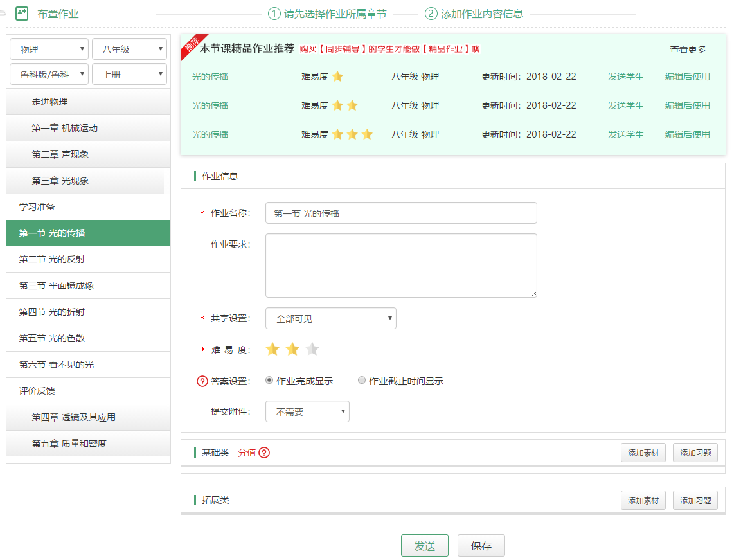Click the 布置作业 page title
The image size is (732, 560).
coord(58,14)
